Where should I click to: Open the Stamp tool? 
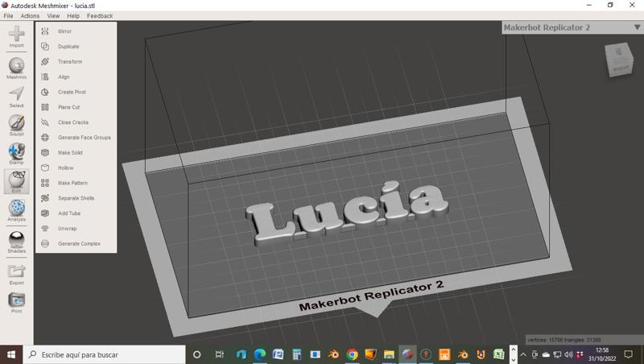(x=16, y=154)
